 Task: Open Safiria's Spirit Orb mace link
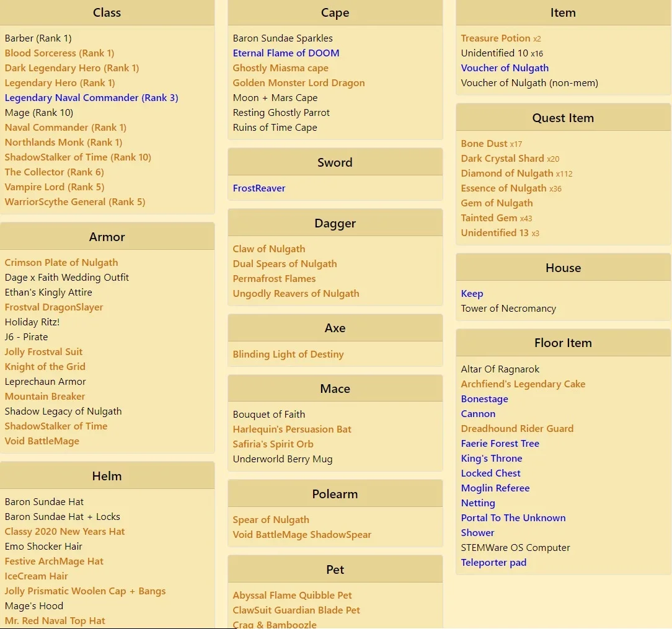[x=273, y=444]
